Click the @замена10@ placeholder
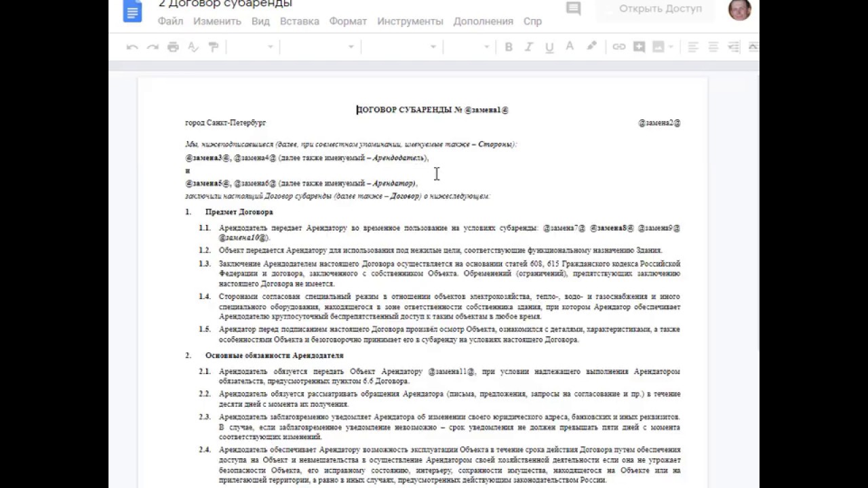 coord(244,238)
